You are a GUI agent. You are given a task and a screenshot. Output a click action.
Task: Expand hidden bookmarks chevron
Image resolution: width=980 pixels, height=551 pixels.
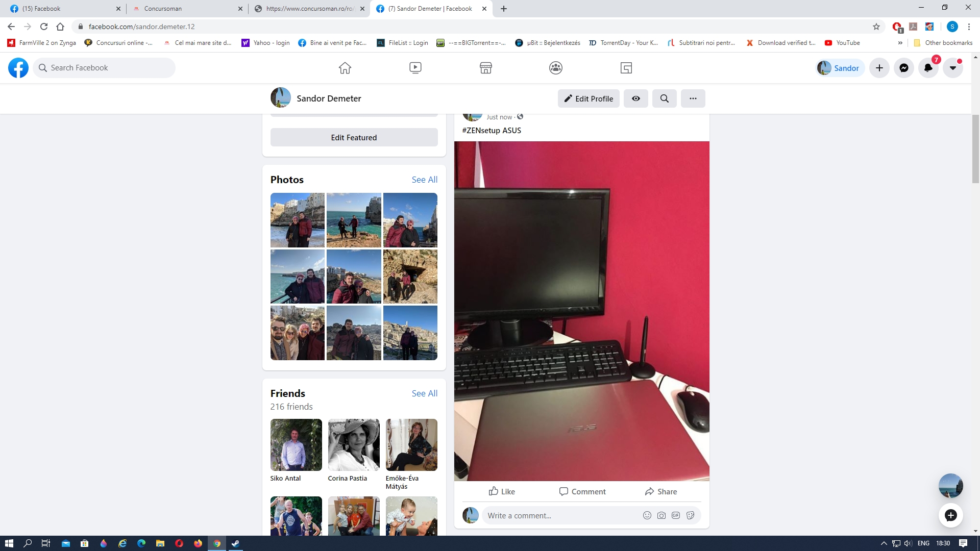tap(900, 43)
